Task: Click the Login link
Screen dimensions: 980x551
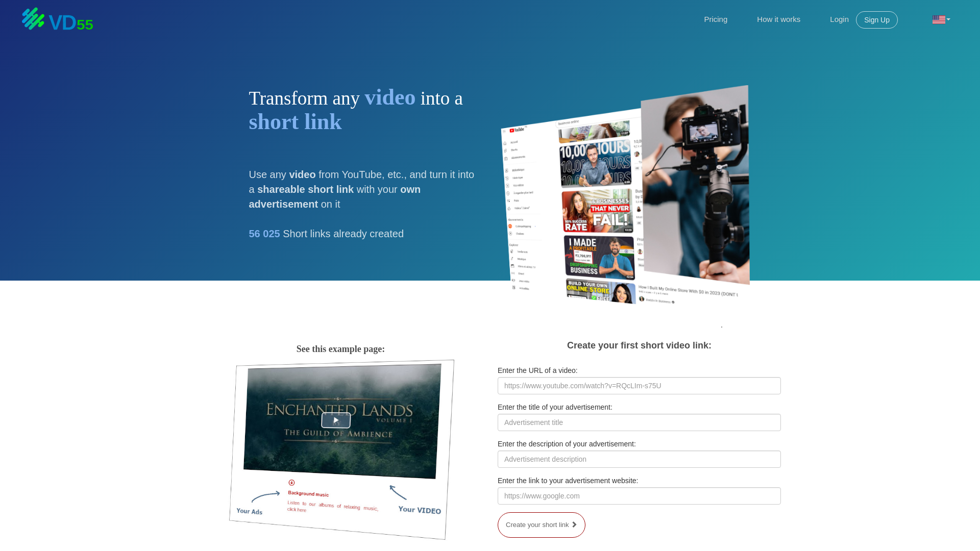Action: pyautogui.click(x=839, y=19)
